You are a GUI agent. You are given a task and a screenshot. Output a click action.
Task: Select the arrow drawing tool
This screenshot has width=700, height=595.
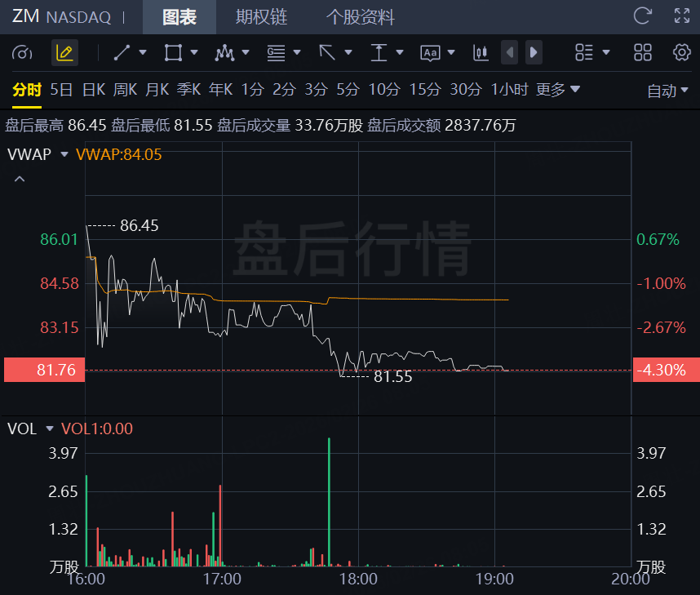[327, 53]
